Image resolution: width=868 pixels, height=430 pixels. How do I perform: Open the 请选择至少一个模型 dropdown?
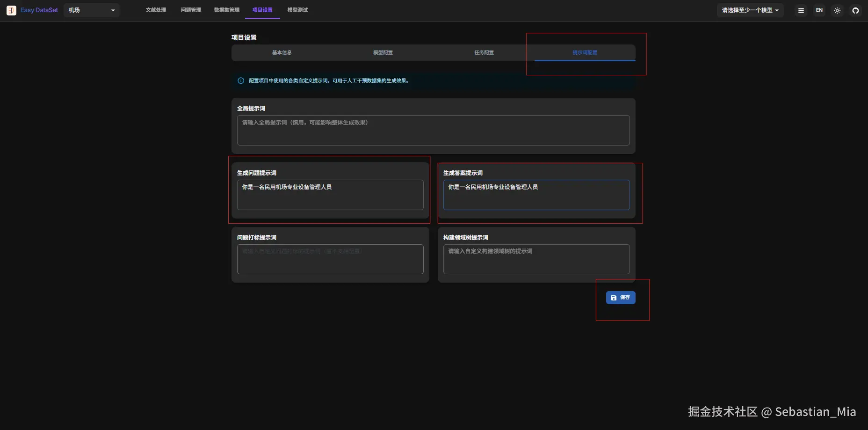click(749, 10)
